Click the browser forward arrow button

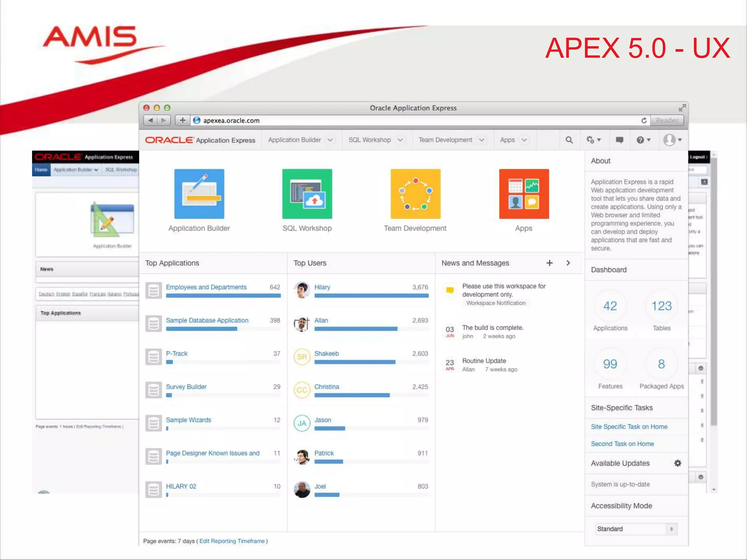coord(164,120)
